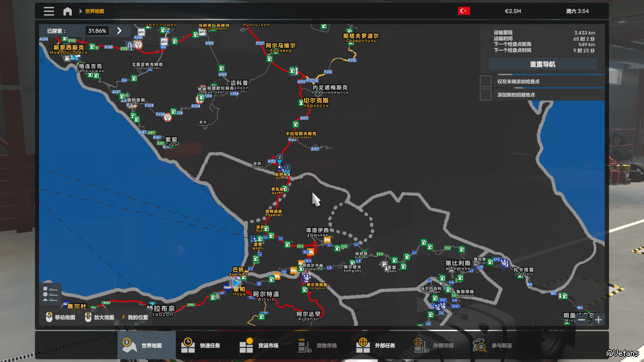Click the service icon above 蒂尔克格聚
Image resolution: width=644 pixels, height=362 pixels.
pyautogui.click(x=306, y=278)
